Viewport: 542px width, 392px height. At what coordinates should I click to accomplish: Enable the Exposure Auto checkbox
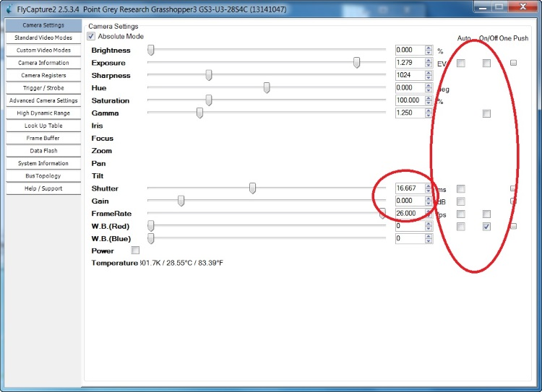(x=461, y=63)
